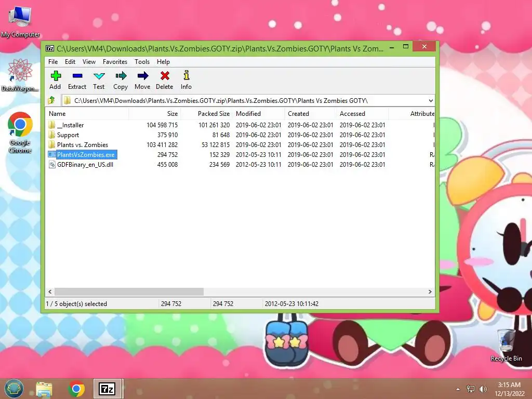Open the Favorites menu

pos(115,62)
